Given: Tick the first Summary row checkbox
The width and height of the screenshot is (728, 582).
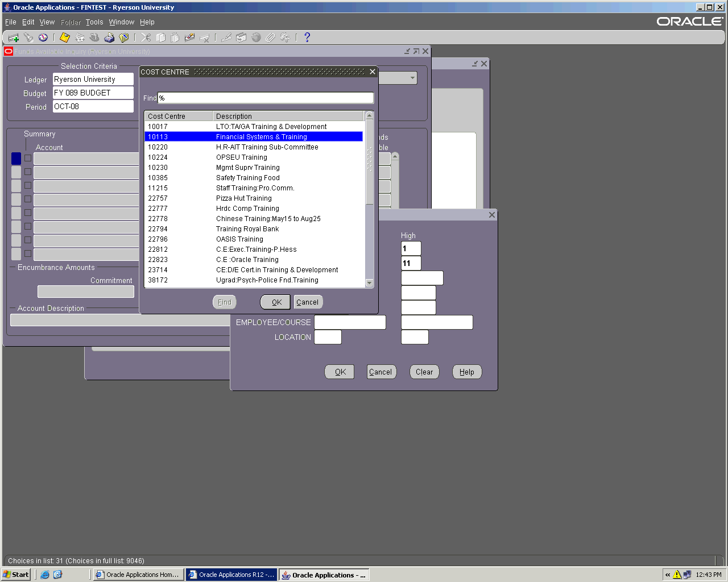Looking at the screenshot, I should (x=28, y=159).
